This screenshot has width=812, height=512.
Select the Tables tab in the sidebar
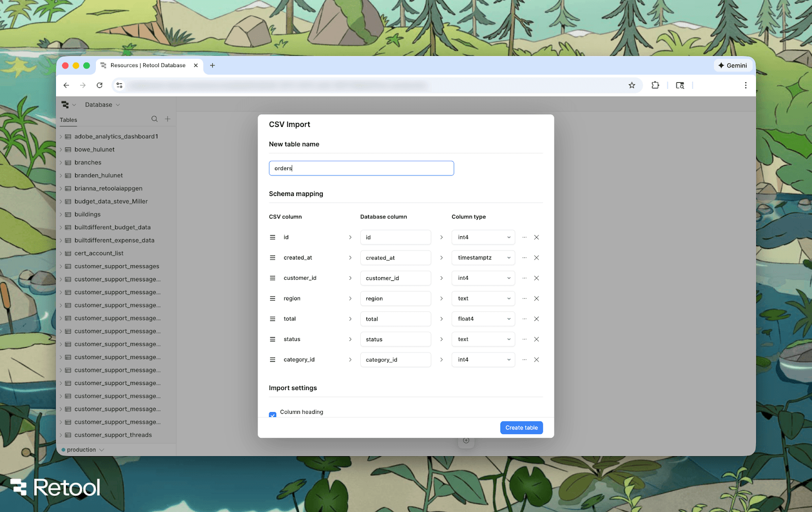(68, 120)
